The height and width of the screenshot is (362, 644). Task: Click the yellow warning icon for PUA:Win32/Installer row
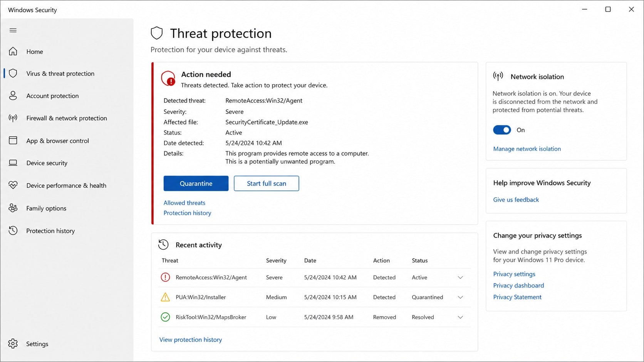click(x=165, y=297)
